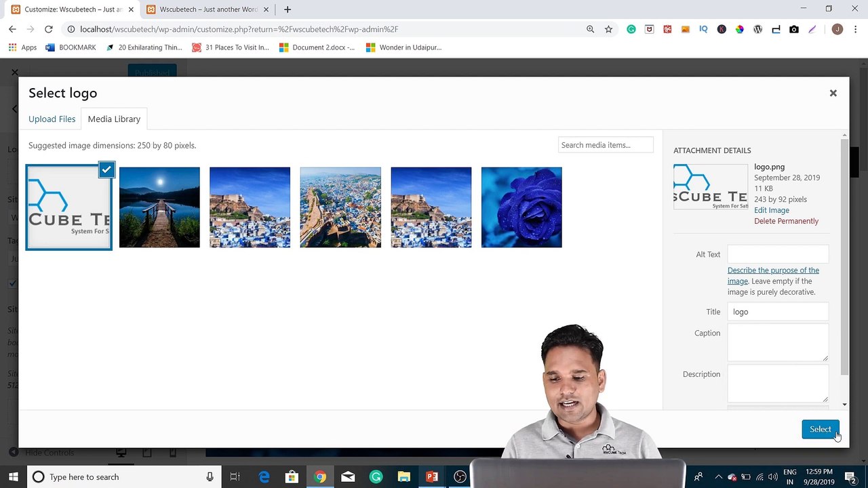Click the camera screenshot extension icon

pos(793,29)
